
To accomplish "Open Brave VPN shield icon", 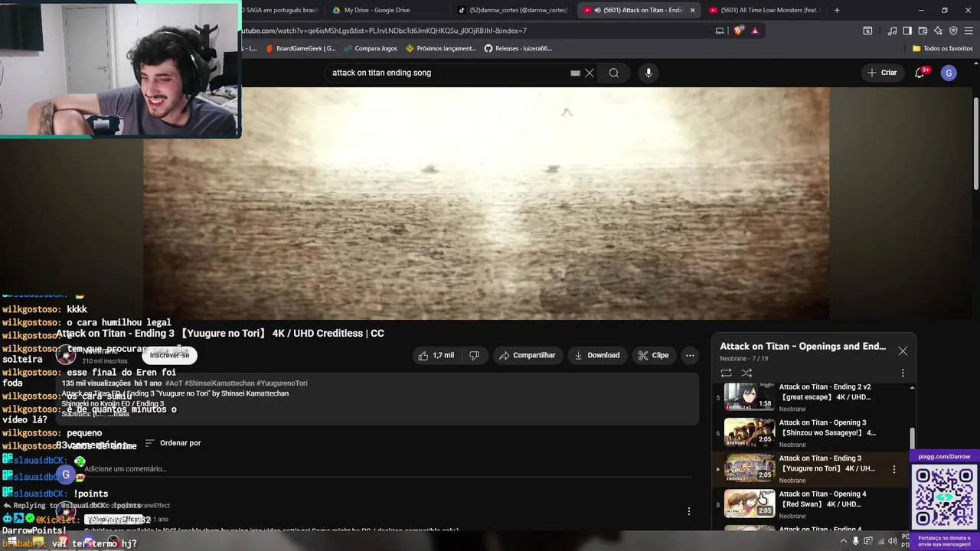I will tap(953, 31).
